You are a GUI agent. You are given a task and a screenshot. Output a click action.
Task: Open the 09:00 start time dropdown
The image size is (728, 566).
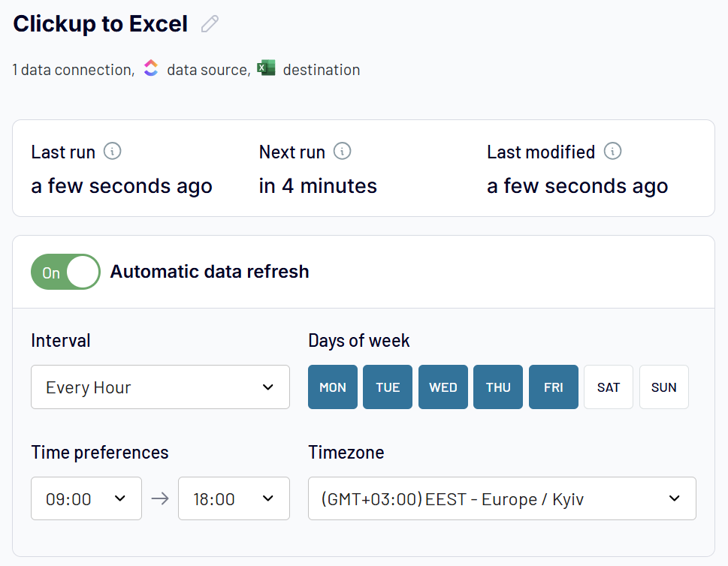[x=86, y=498]
